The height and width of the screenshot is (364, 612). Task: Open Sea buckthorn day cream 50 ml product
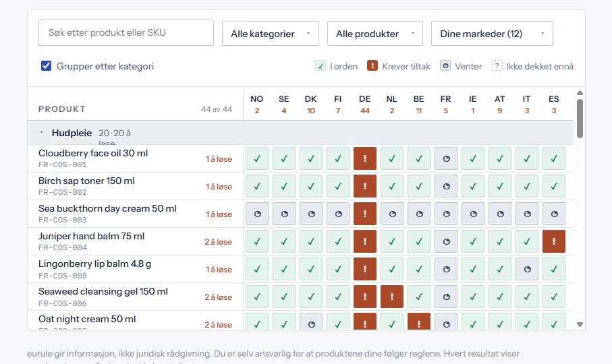(x=107, y=208)
